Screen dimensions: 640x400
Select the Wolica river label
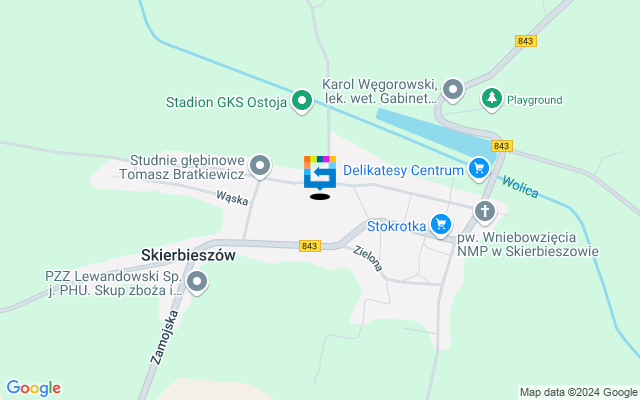pos(520,187)
